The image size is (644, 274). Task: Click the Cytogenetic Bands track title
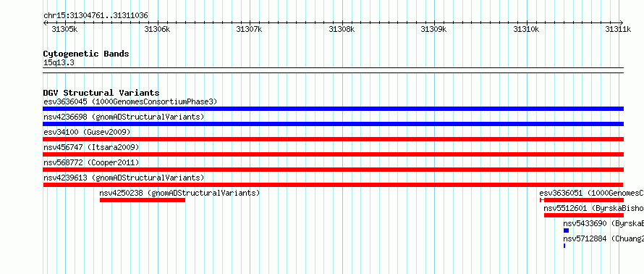pyautogui.click(x=86, y=54)
